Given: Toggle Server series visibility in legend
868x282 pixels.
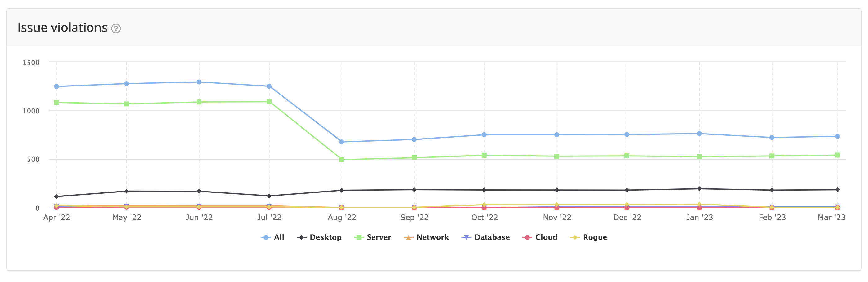Looking at the screenshot, I should coord(372,237).
